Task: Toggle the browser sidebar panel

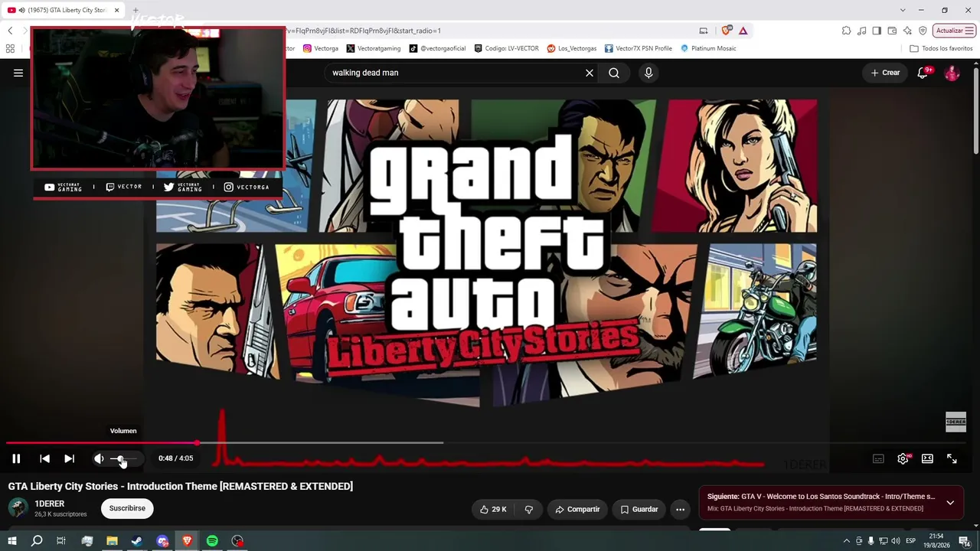Action: click(877, 31)
